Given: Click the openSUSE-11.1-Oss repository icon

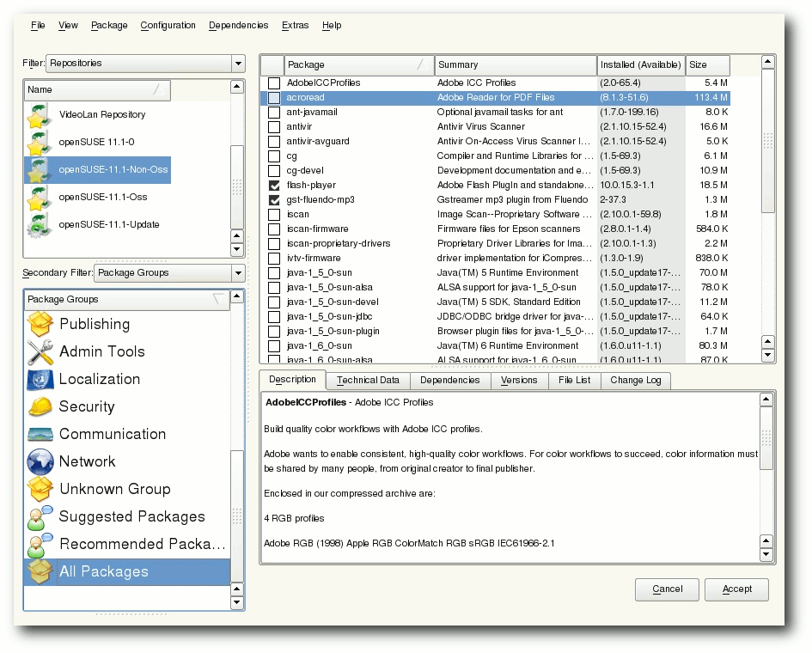Looking at the screenshot, I should coord(40,198).
